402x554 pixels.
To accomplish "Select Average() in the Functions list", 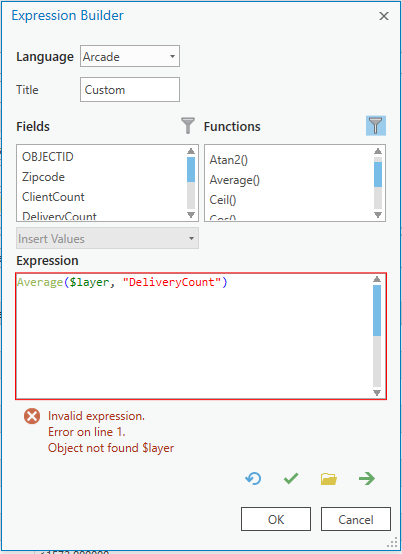I will pyautogui.click(x=235, y=180).
